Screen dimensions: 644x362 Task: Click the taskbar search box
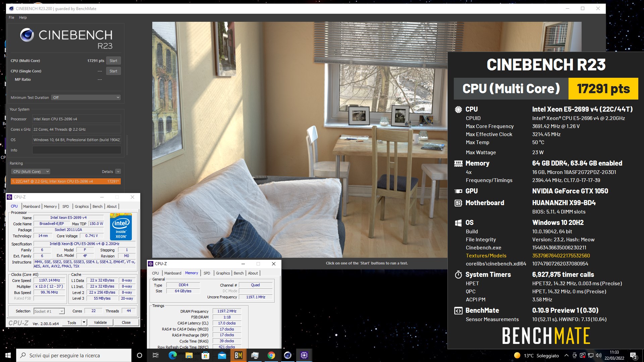click(x=74, y=355)
